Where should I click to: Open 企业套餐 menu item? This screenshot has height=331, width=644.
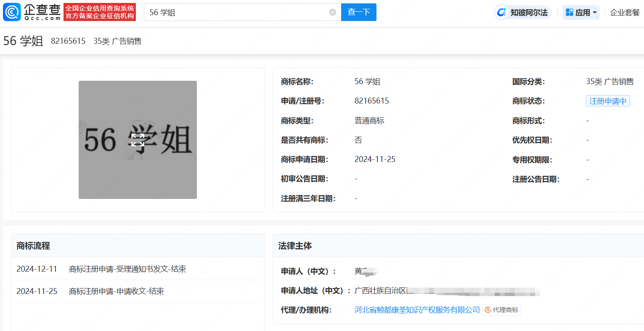625,12
